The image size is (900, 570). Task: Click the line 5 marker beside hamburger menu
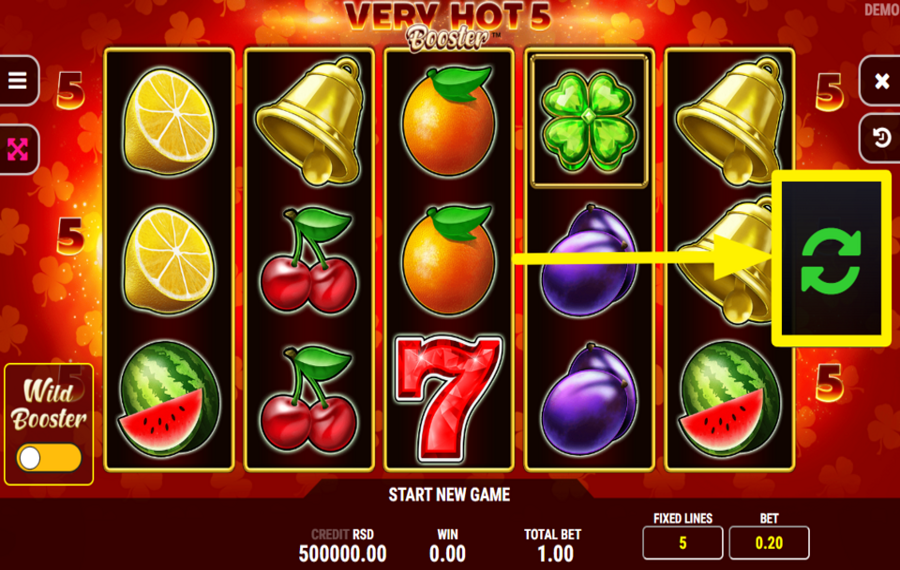click(71, 91)
